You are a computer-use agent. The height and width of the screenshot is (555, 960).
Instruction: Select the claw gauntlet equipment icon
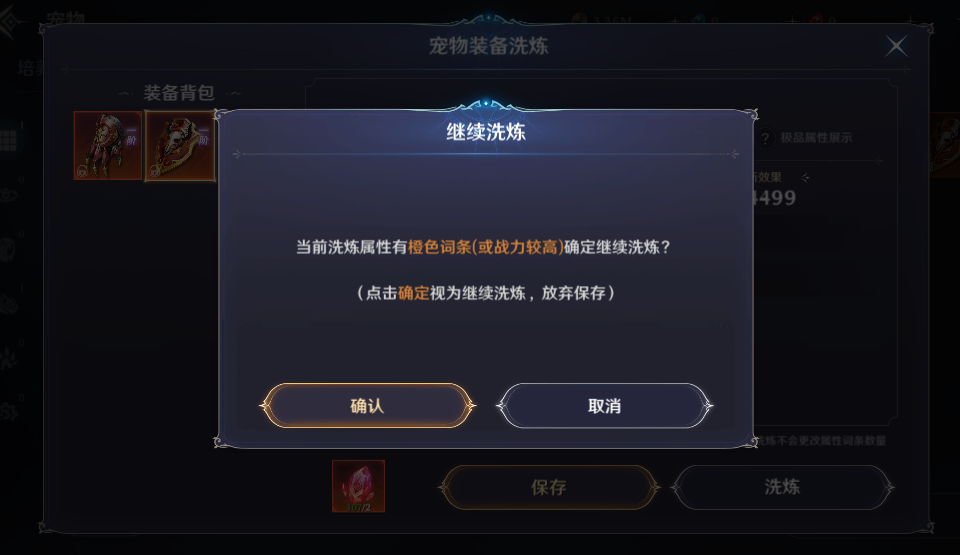[108, 146]
